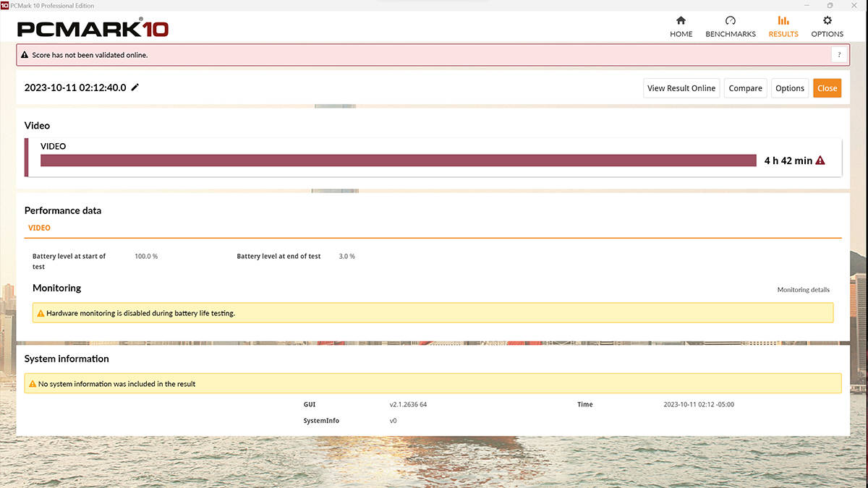Maximize the PCMark 10 window
This screenshot has height=488, width=868.
(x=830, y=5)
